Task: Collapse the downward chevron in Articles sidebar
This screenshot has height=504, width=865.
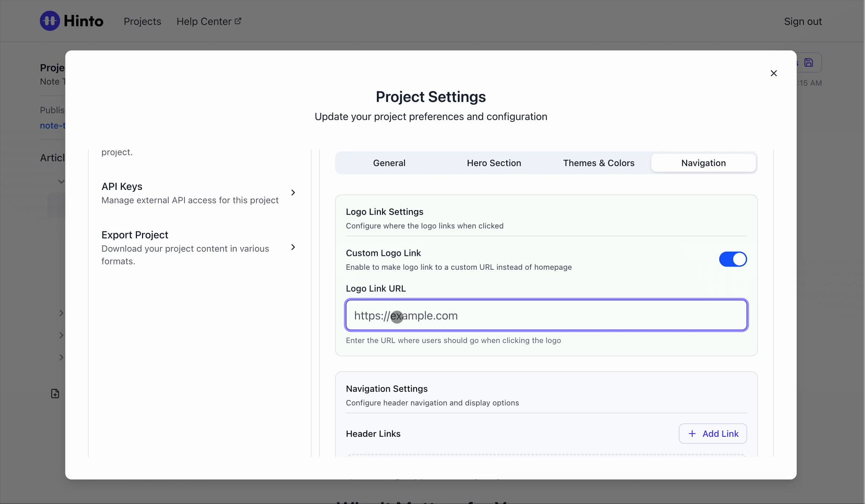Action: coord(61,182)
